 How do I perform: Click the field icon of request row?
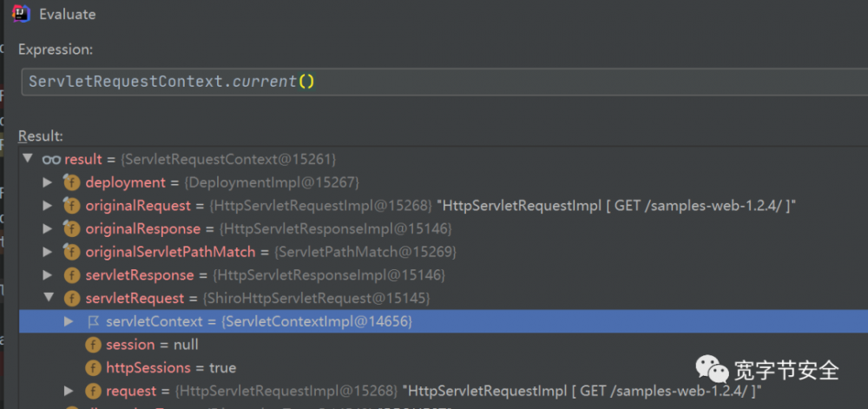click(93, 392)
